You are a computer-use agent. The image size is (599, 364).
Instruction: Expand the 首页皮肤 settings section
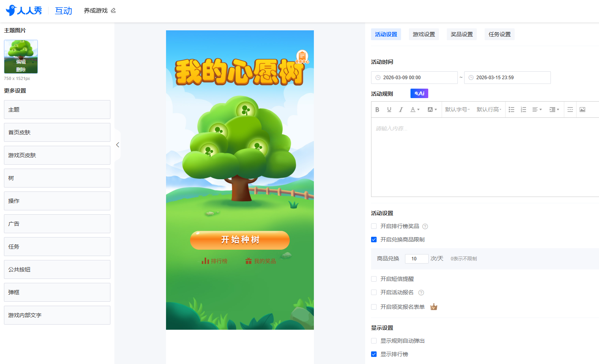coord(57,132)
